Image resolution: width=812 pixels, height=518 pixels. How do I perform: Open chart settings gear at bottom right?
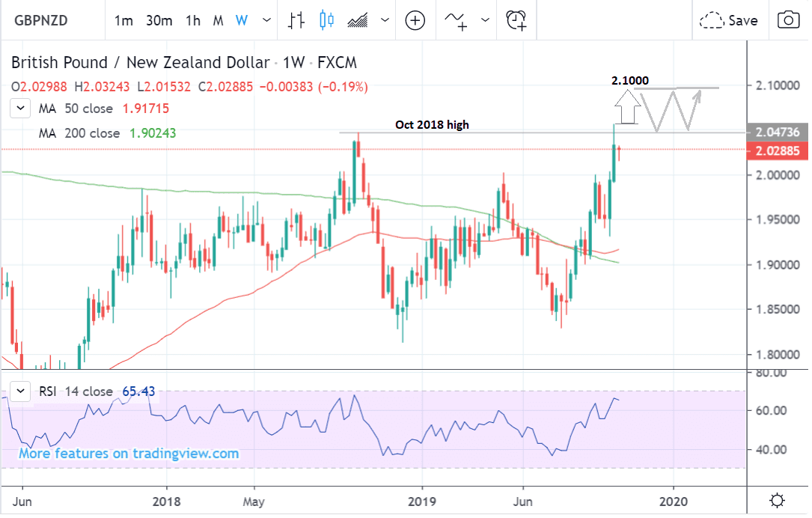[778, 500]
